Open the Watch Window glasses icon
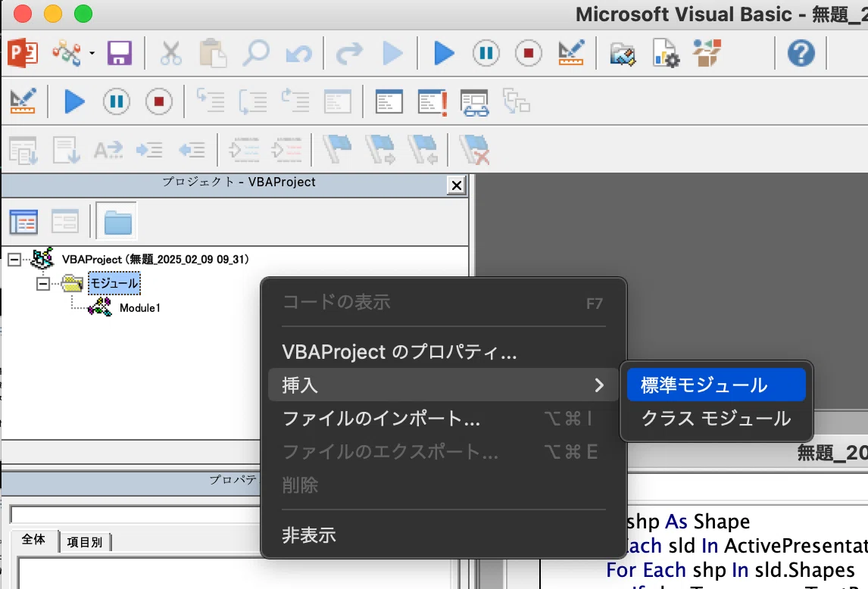Viewport: 868px width, 589px height. pos(475,102)
